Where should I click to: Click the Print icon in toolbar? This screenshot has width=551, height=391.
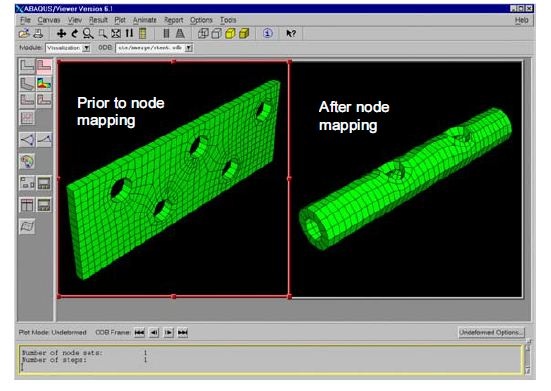pyautogui.click(x=38, y=33)
